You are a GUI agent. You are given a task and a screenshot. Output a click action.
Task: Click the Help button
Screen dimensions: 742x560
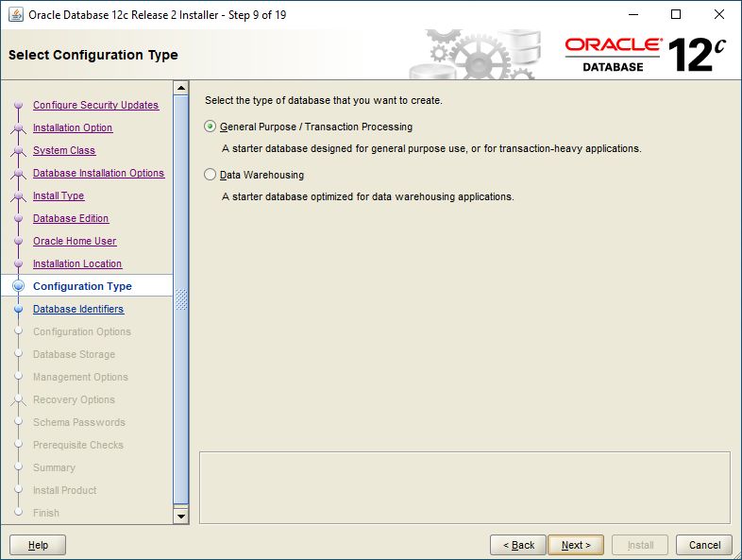[x=38, y=545]
